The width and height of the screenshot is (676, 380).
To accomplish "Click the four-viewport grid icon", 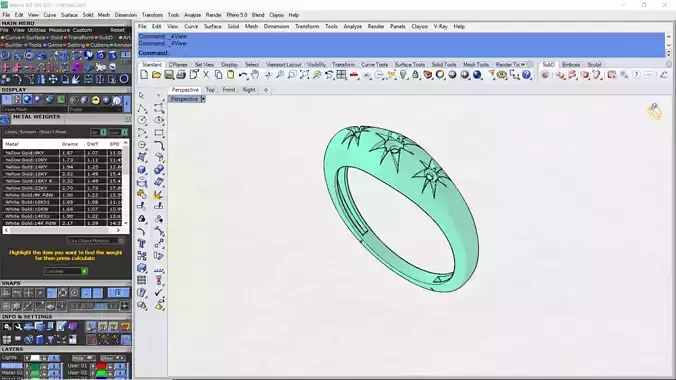I will click(341, 75).
